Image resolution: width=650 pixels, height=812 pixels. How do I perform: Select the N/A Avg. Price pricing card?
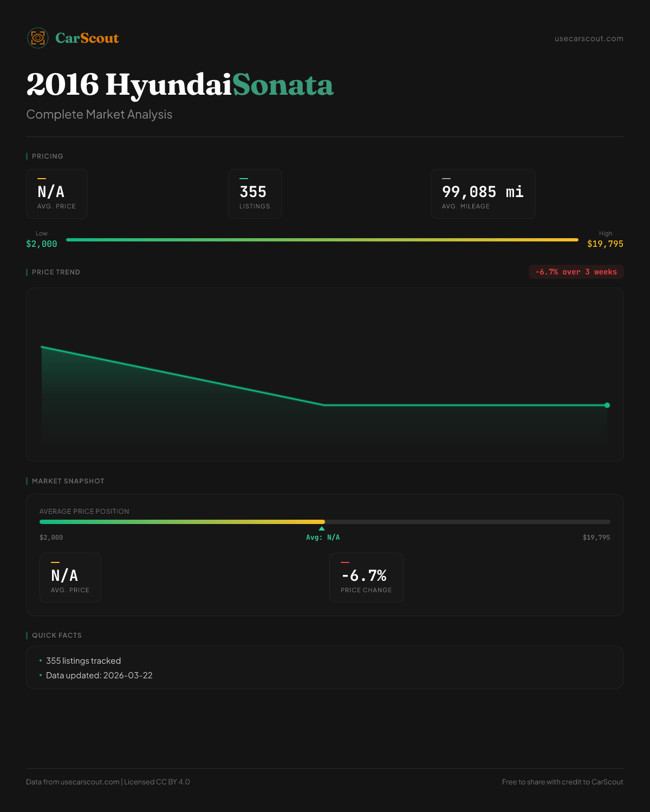[57, 194]
